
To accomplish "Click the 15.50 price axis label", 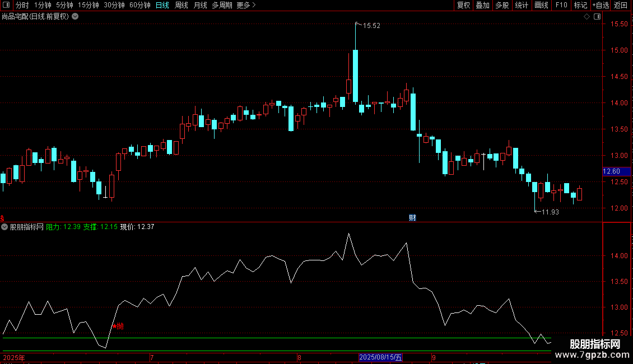I will click(619, 24).
